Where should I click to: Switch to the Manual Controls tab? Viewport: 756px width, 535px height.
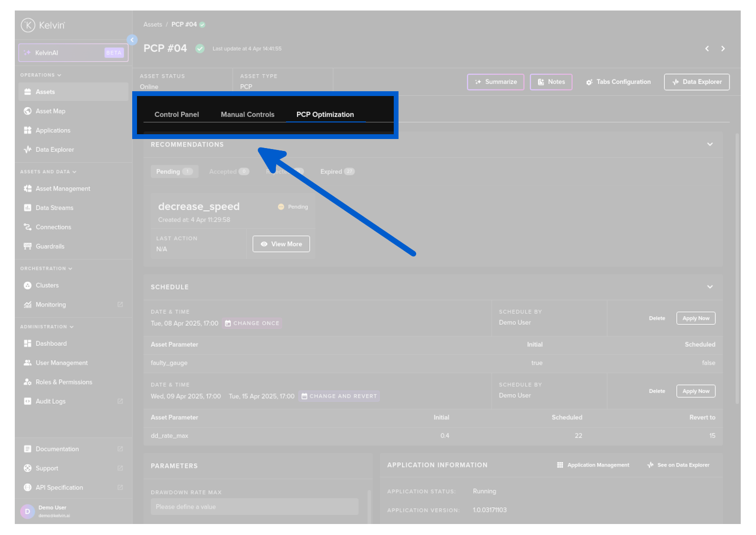[247, 115]
